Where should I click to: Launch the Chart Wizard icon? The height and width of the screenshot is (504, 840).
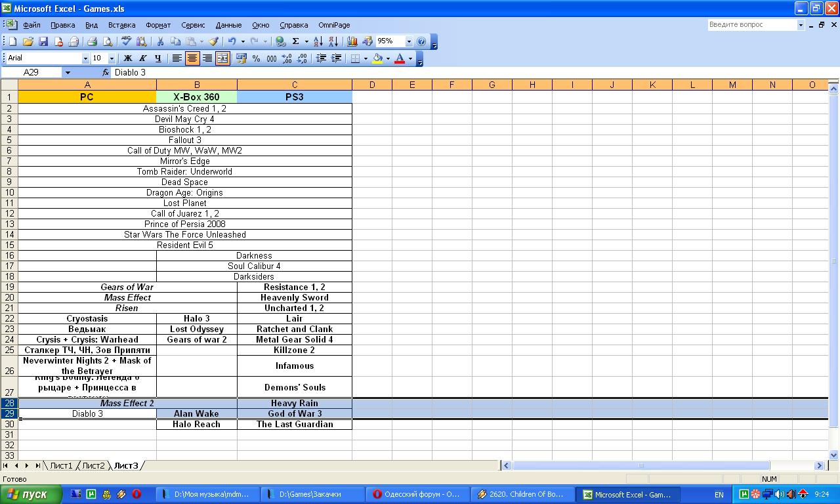coord(352,41)
